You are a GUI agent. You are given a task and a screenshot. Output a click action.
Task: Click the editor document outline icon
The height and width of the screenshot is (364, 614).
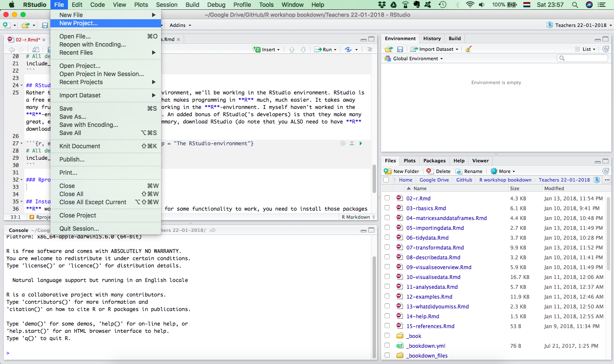[370, 50]
